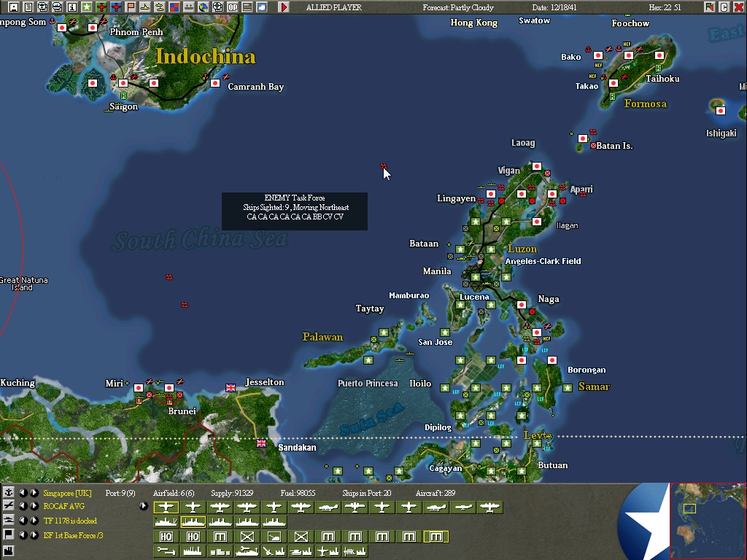Click the aircraft factory industry icon
The image size is (747, 560).
[x=328, y=551]
